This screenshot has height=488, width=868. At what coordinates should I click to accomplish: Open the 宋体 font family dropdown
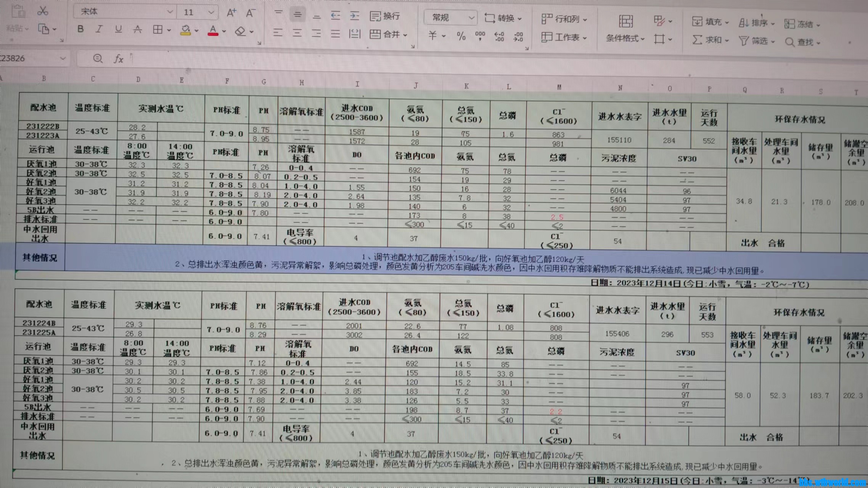click(122, 11)
